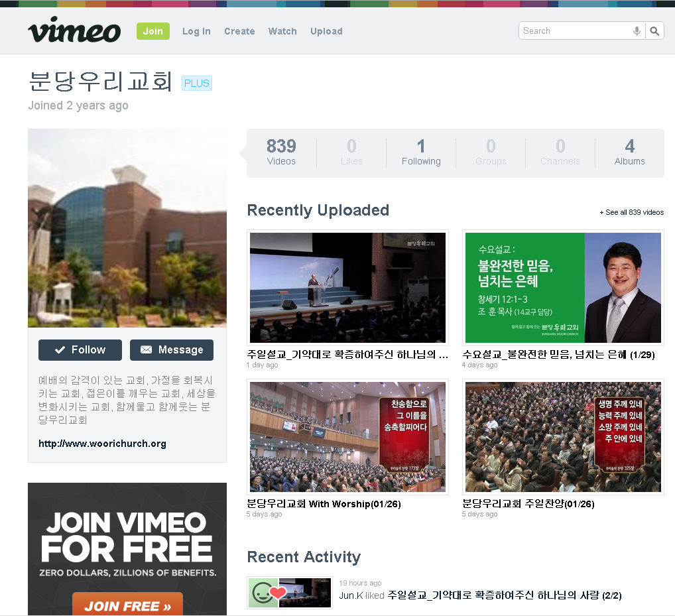View the 0 Groups stat
The height and width of the screenshot is (616, 675).
(491, 153)
